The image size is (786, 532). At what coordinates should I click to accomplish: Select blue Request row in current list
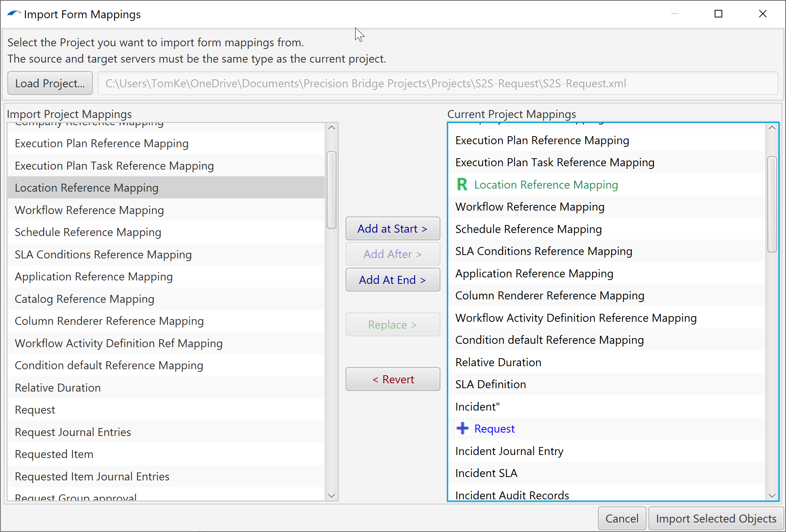pos(606,428)
